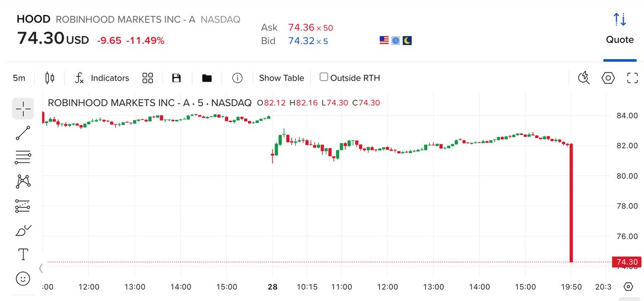Select the forecast measurement tool
644x301 pixels.
[x=23, y=205]
